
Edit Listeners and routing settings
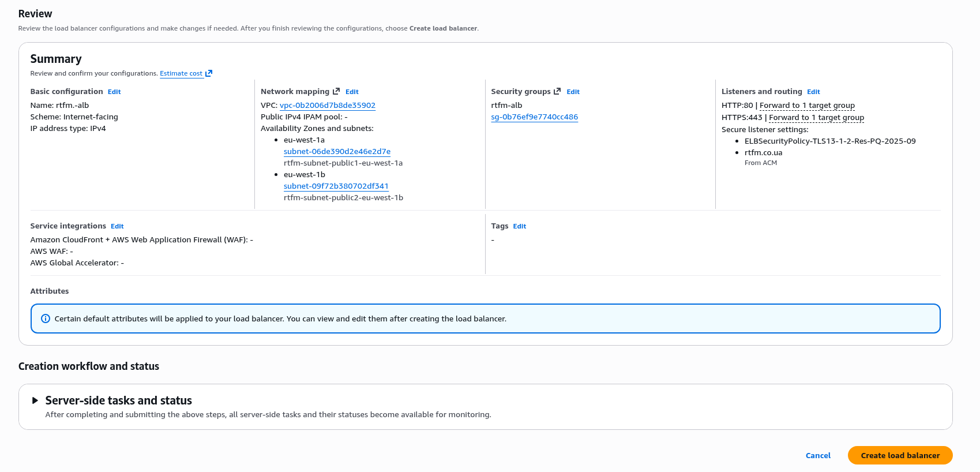[x=813, y=92]
